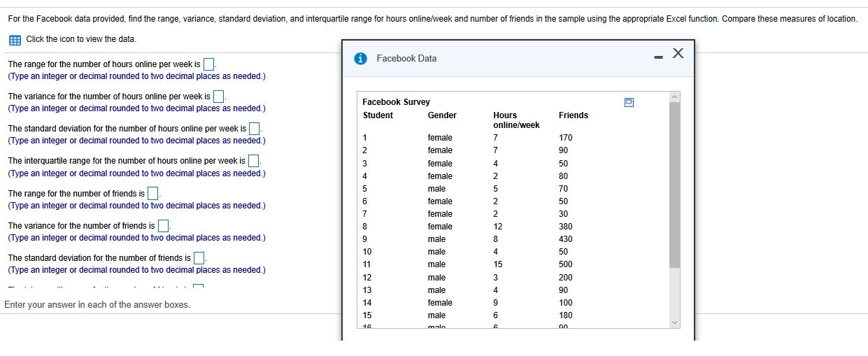Click the 'Facebook Survey' table heading

pos(396,102)
